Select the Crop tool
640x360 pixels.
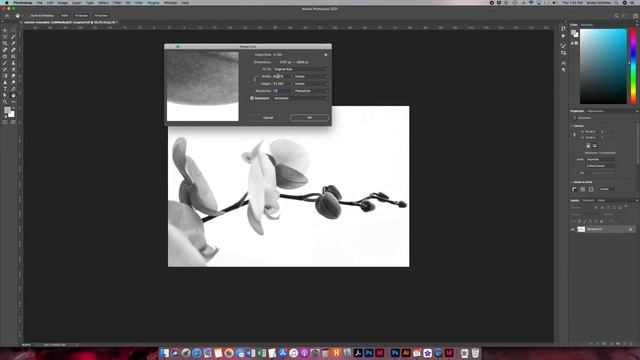[5, 44]
